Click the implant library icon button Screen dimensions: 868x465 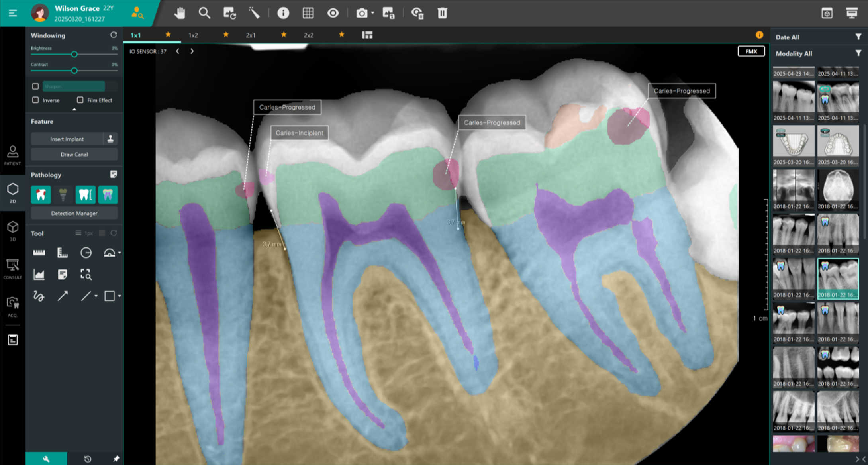coord(110,139)
